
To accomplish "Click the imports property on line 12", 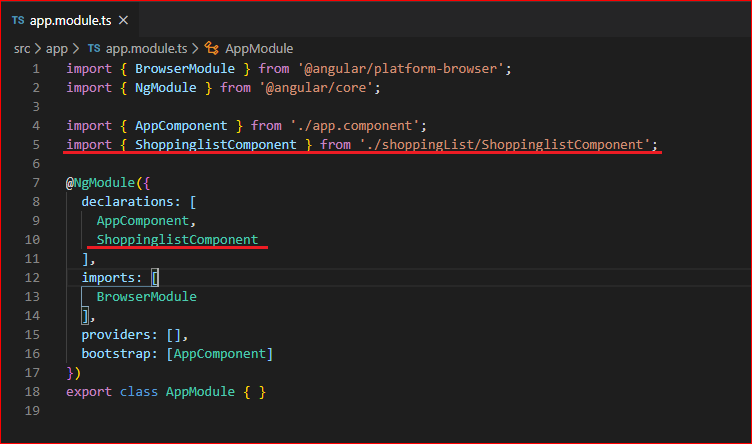I will point(108,278).
